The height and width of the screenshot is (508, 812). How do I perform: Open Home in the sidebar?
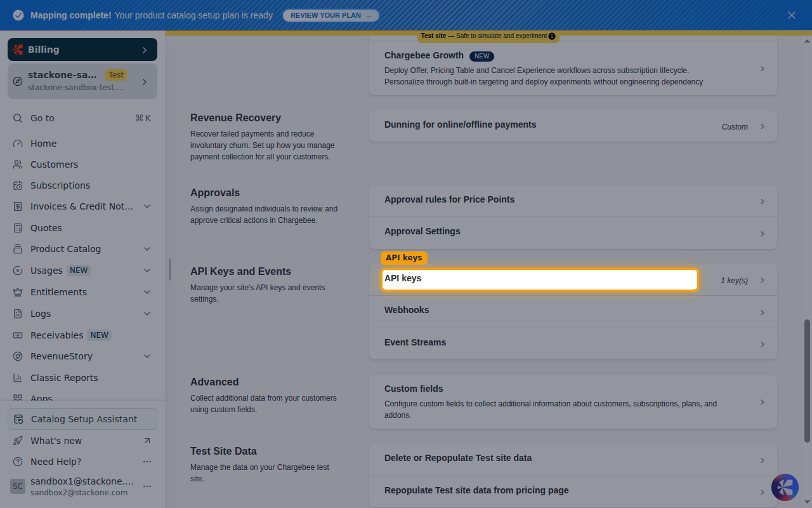pos(82,144)
